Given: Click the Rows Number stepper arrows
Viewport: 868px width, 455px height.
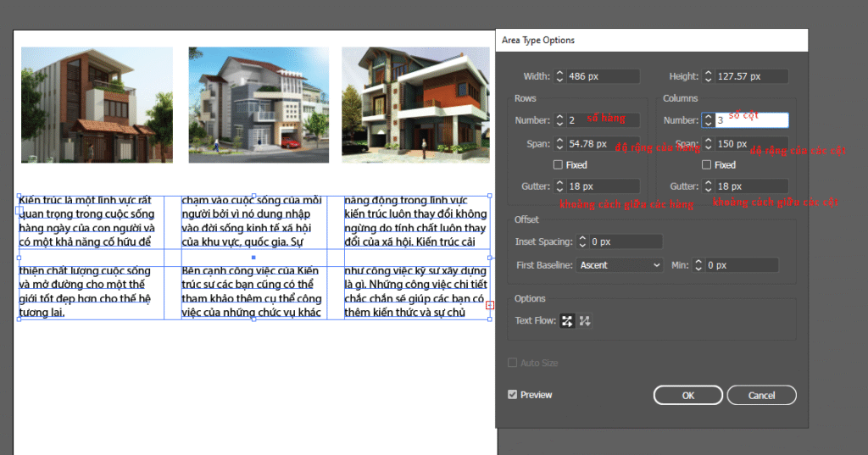Looking at the screenshot, I should pyautogui.click(x=559, y=121).
